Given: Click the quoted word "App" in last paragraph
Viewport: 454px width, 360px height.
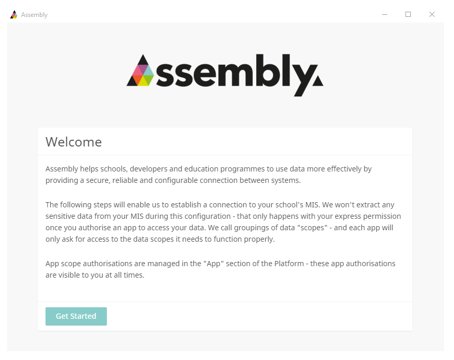Looking at the screenshot, I should click(x=214, y=264).
